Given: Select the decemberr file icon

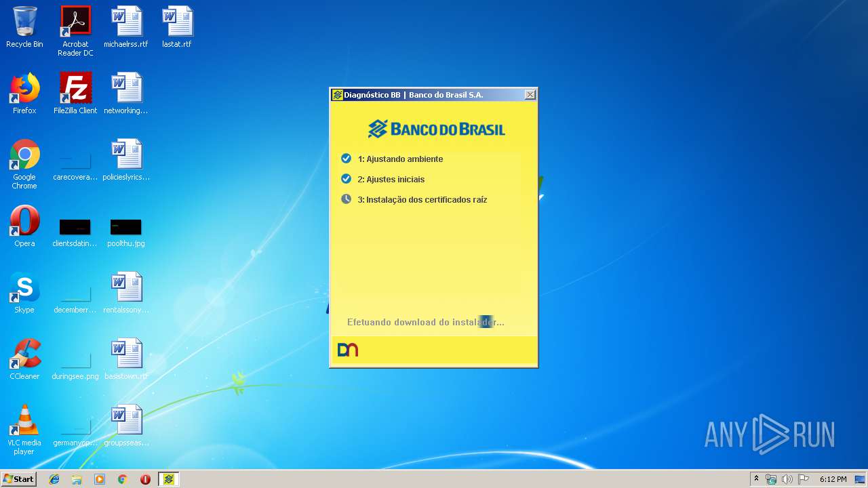Looking at the screenshot, I should [75, 298].
